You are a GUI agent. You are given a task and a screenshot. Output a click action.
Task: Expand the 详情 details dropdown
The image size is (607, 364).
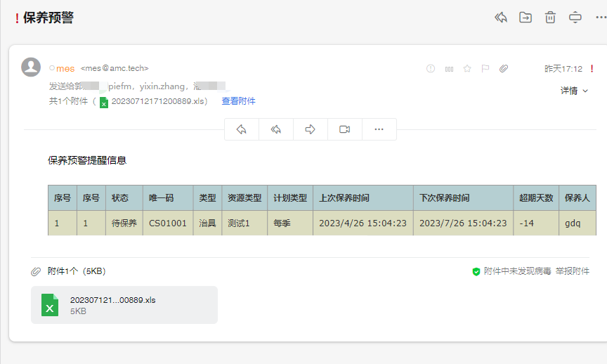[x=574, y=91]
